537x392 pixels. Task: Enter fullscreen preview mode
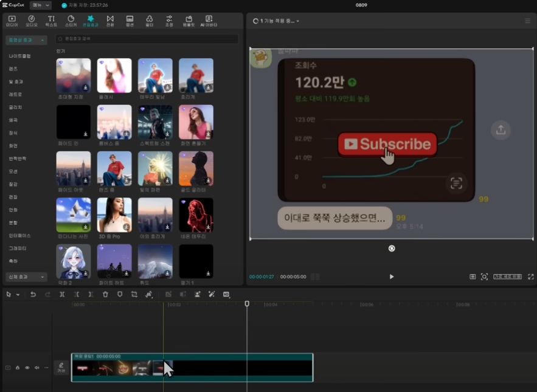pyautogui.click(x=530, y=277)
